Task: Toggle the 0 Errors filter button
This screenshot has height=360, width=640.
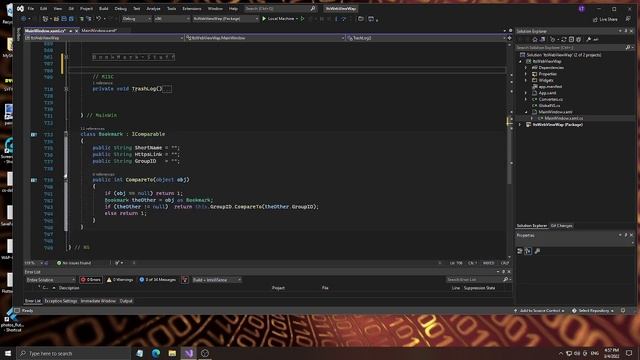Action: click(x=91, y=280)
